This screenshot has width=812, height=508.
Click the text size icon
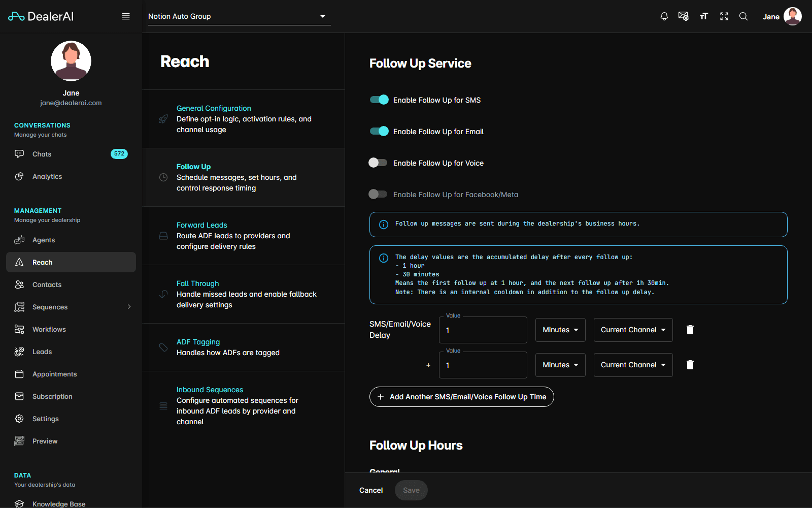703,16
